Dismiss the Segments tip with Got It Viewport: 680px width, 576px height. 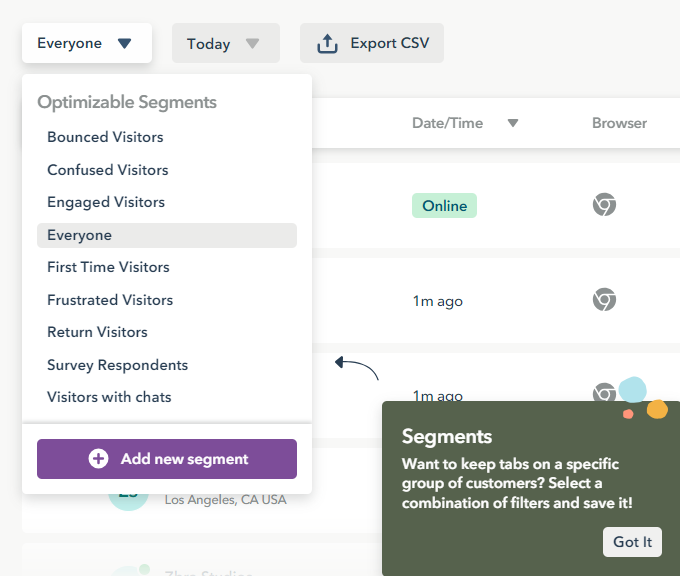point(632,542)
